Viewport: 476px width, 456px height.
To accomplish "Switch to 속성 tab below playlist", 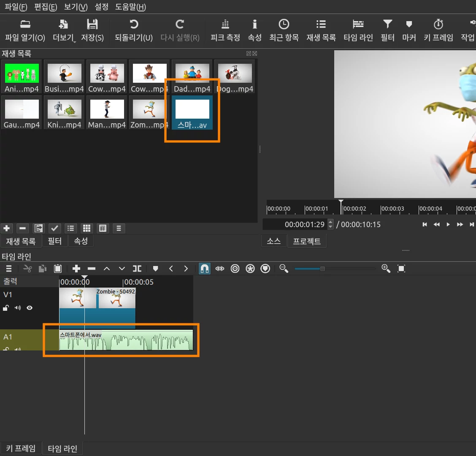I will (x=81, y=241).
